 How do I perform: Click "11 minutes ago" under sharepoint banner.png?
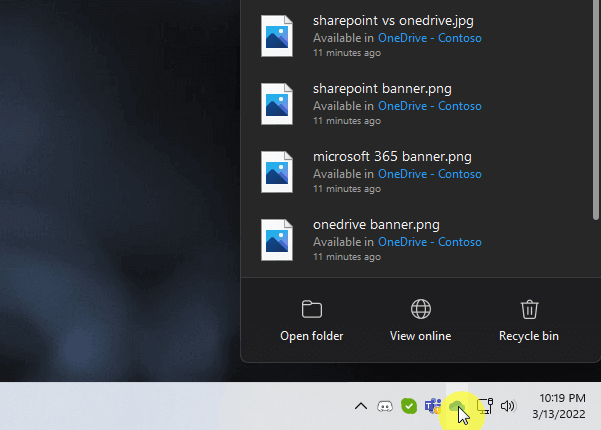347,121
